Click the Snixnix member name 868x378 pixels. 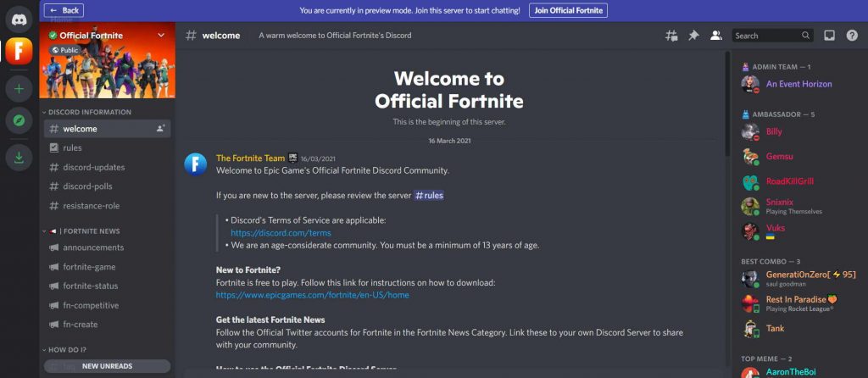pos(778,202)
